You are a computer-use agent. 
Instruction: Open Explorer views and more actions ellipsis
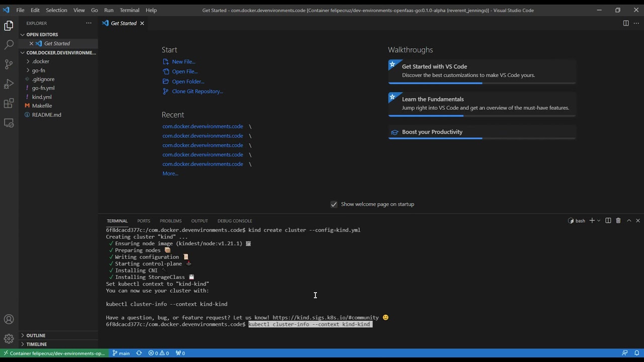(89, 23)
